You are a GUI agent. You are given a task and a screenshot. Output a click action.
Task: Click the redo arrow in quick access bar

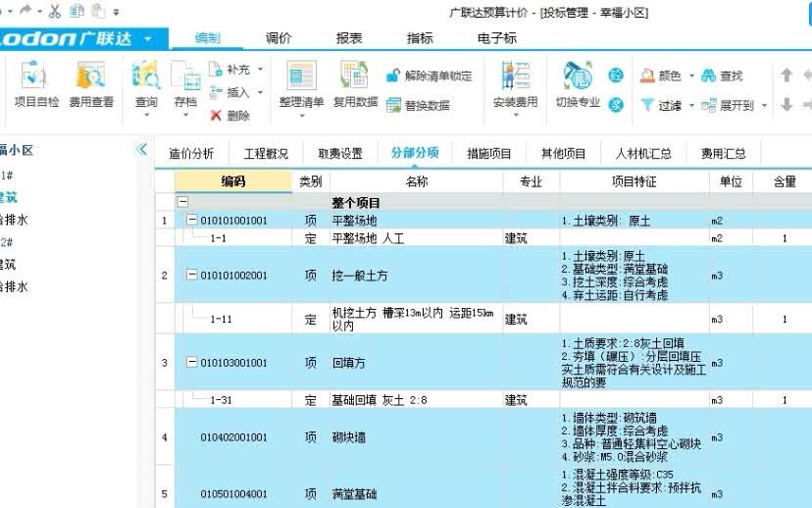click(25, 11)
